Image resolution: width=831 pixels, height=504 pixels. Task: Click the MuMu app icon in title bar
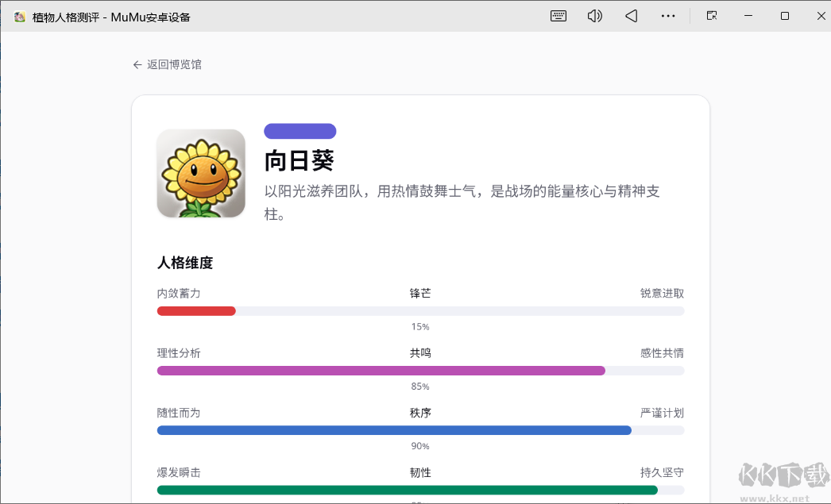click(19, 15)
